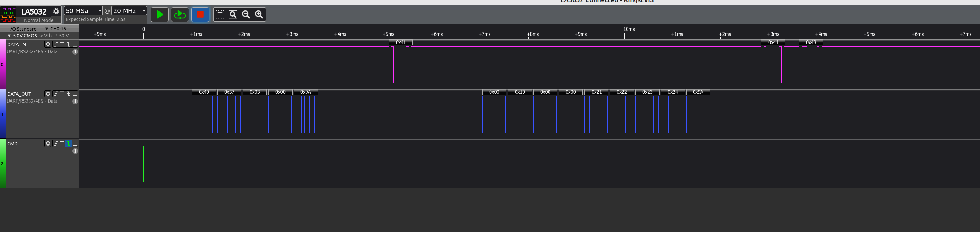Click the 0x43 decoded byte on DATA_IN
Image resolution: width=980 pixels, height=232 pixels.
pos(811,43)
